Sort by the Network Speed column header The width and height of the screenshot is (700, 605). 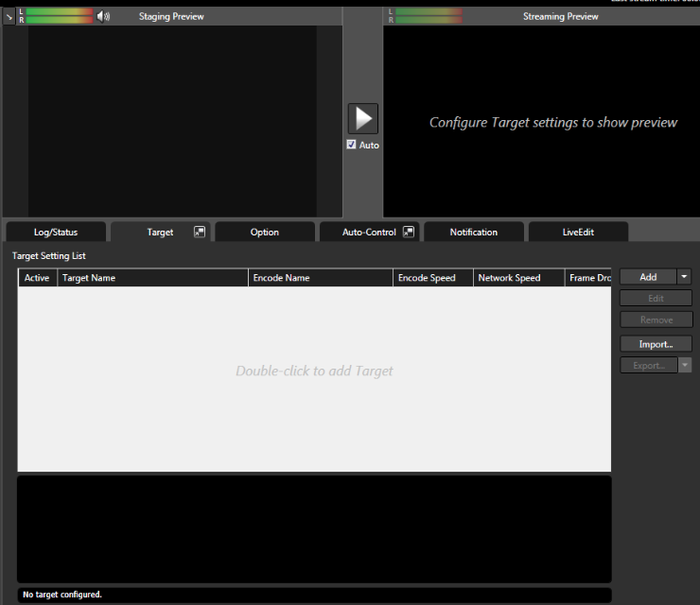click(x=518, y=278)
